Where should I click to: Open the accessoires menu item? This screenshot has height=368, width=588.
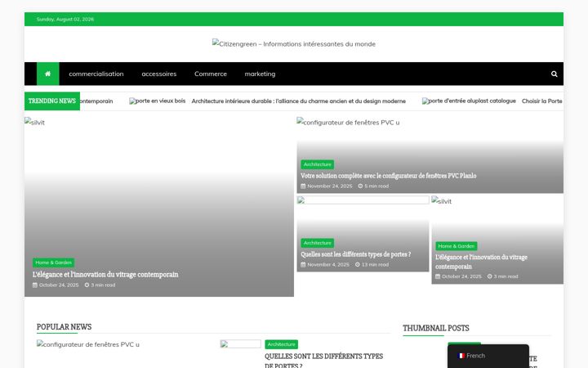[x=159, y=74]
